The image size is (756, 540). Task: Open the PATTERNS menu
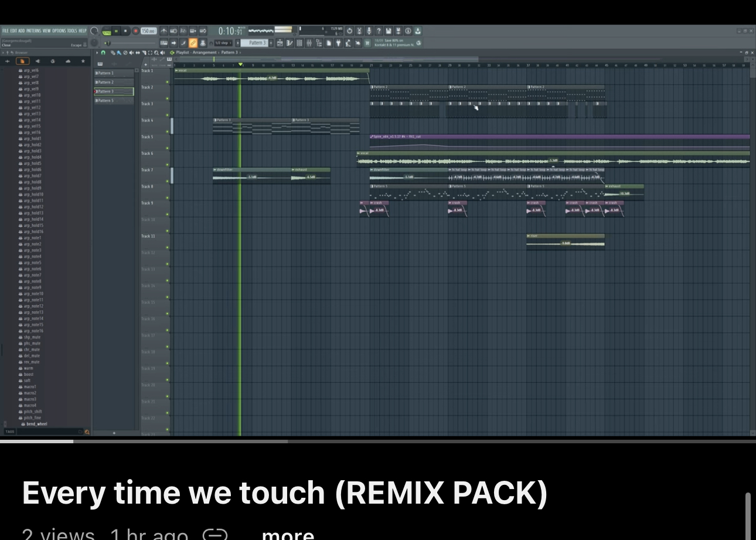click(x=33, y=31)
